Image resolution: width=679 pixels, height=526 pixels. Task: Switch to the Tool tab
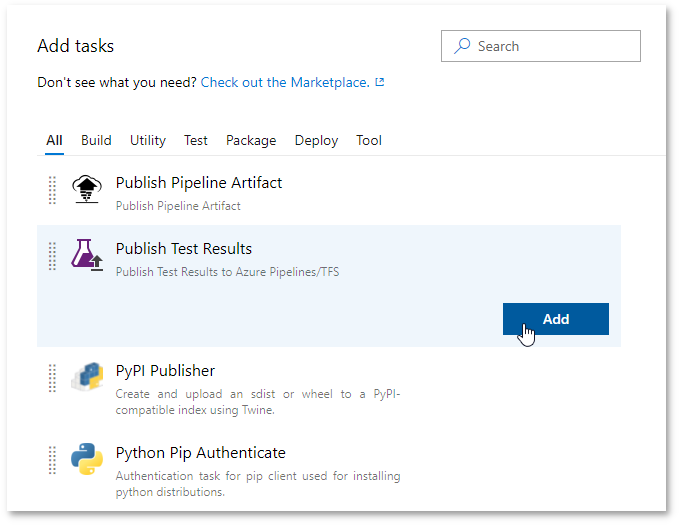click(369, 140)
